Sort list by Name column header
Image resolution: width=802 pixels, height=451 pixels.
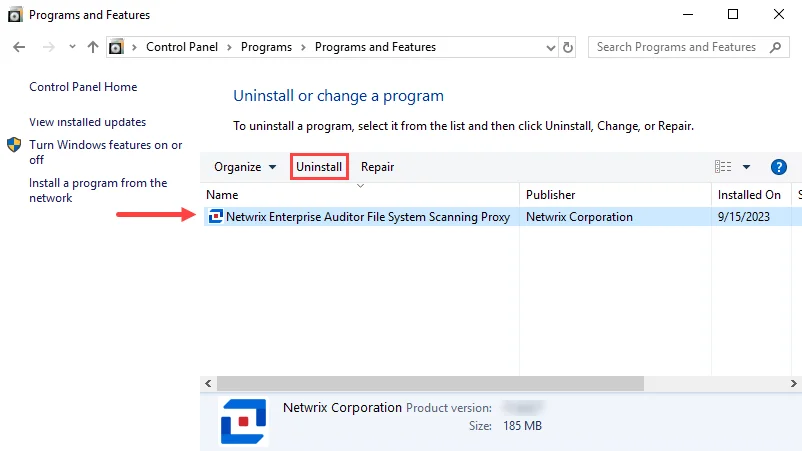[361, 195]
